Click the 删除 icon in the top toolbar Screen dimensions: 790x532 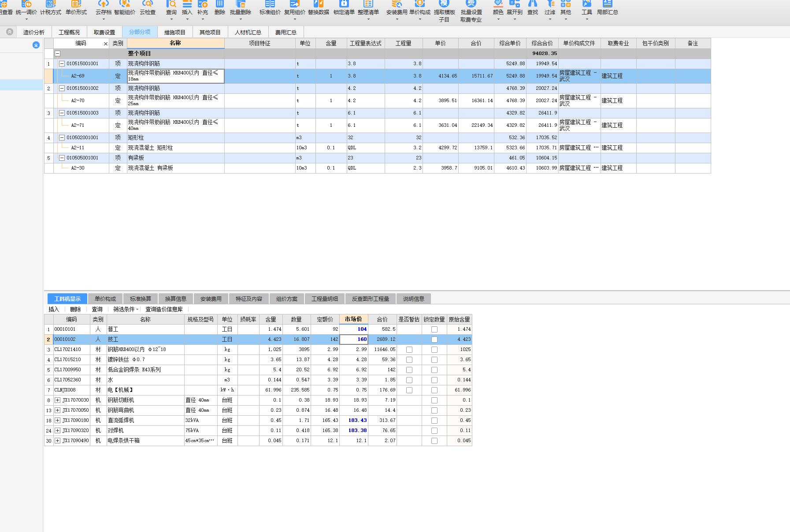(x=220, y=8)
